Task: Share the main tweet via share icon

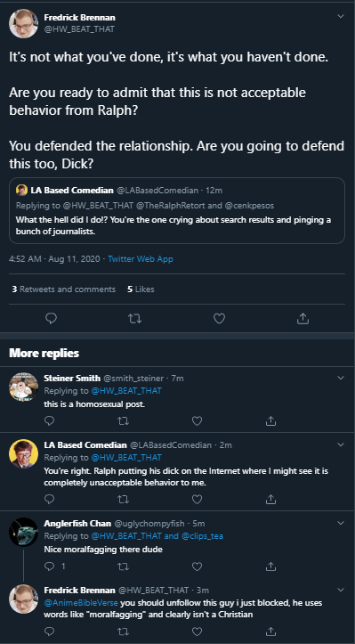Action: 303,318
